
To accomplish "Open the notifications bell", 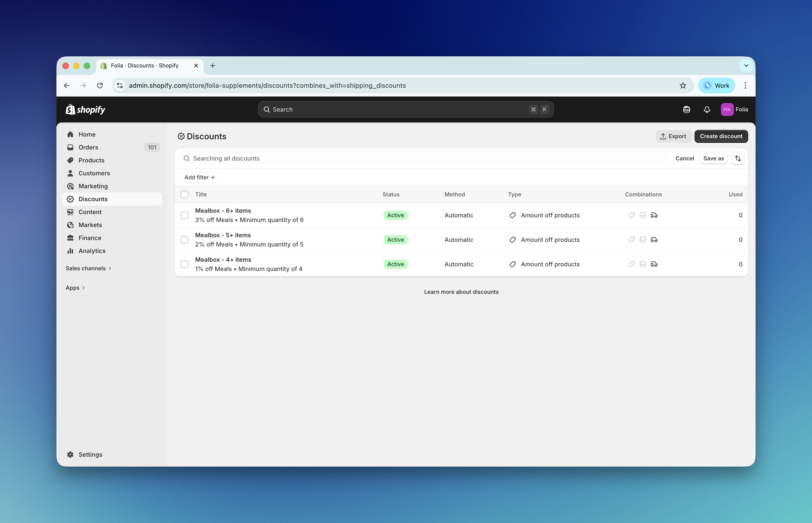I will tap(707, 109).
